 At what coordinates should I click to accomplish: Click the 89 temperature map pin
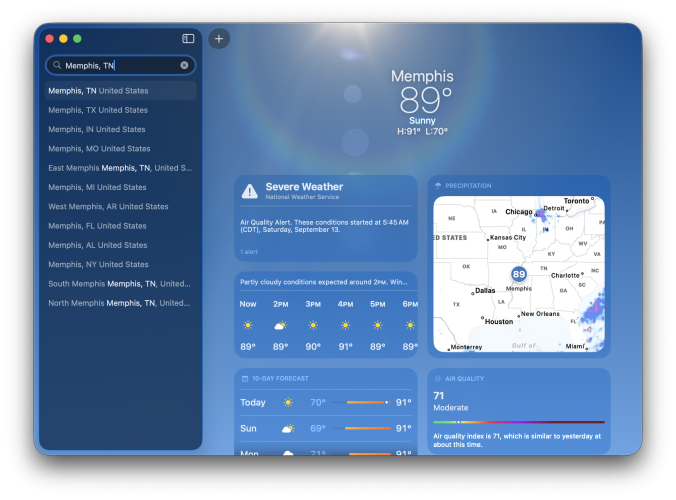click(x=518, y=274)
